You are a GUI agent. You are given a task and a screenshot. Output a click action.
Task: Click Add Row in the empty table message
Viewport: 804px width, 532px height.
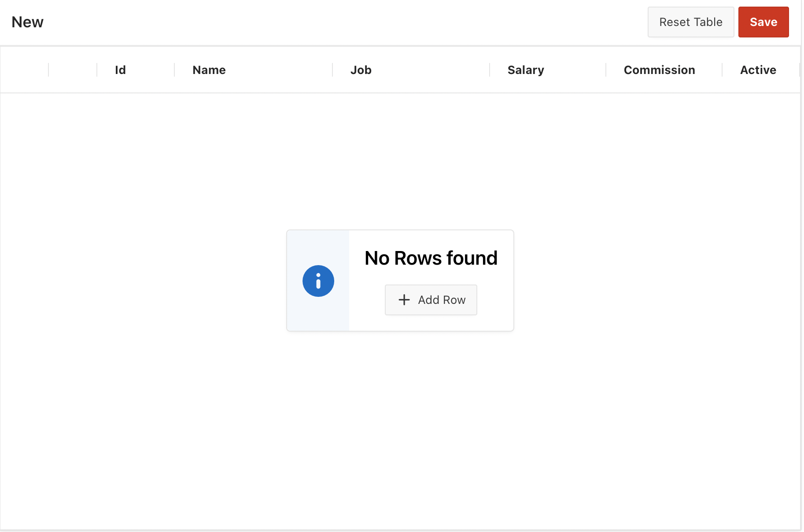[x=431, y=300]
